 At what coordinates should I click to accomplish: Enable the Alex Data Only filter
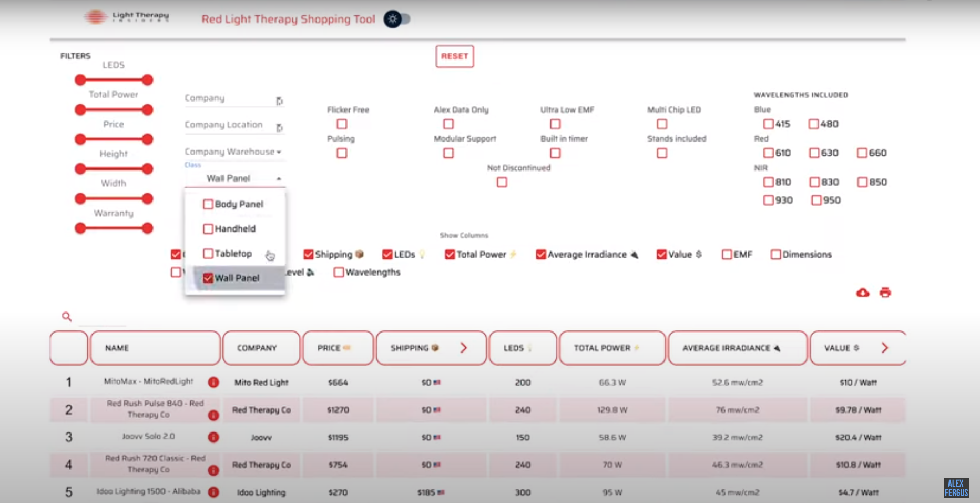click(x=448, y=124)
